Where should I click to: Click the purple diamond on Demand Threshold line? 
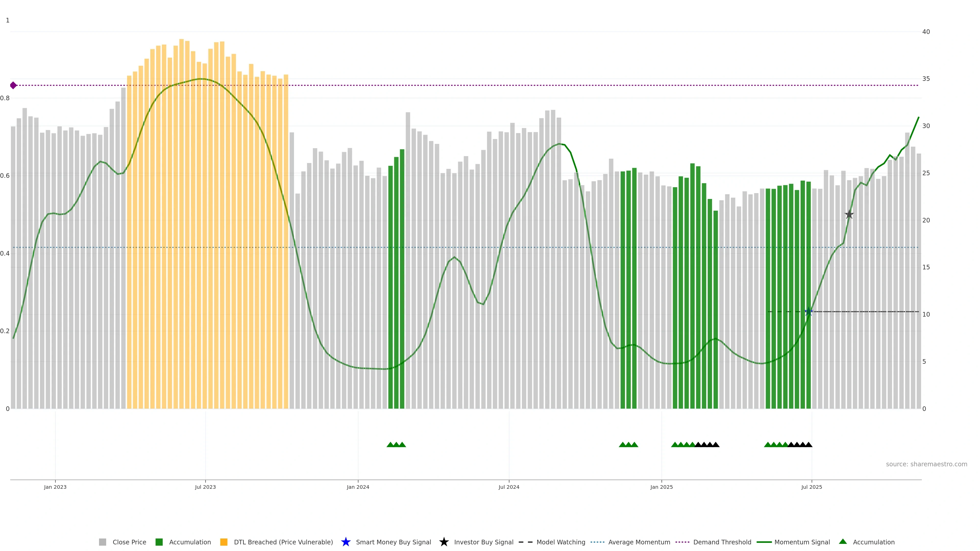(13, 85)
